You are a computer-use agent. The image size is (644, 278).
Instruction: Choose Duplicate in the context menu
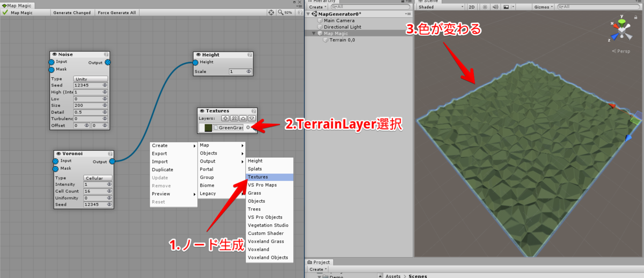pos(173,170)
